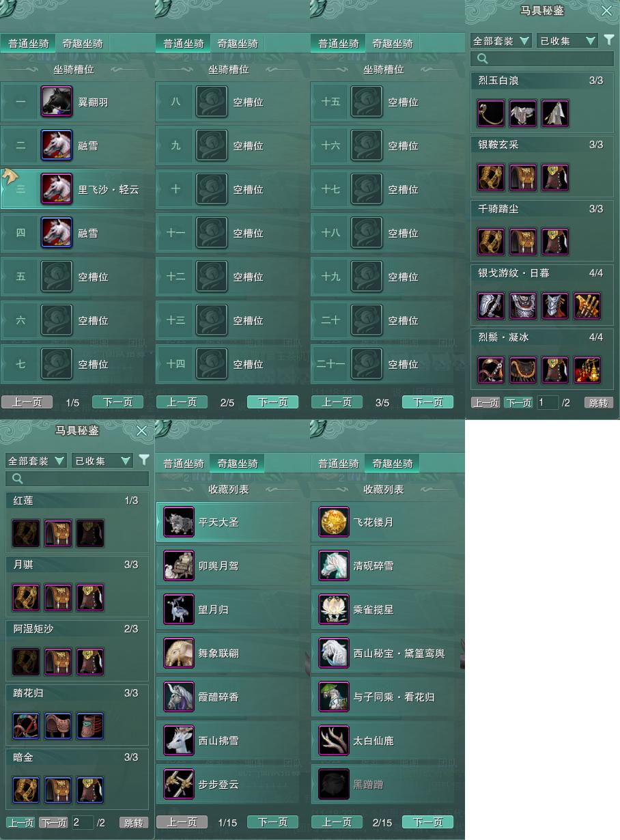Select the 乘雀揽星 lotus icon
The width and height of the screenshot is (620, 840).
(335, 610)
